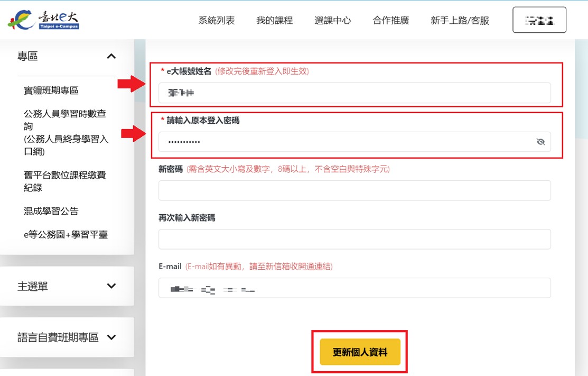The width and height of the screenshot is (588, 376).
Task: Click the e大帳號姓名 input field
Action: click(354, 93)
